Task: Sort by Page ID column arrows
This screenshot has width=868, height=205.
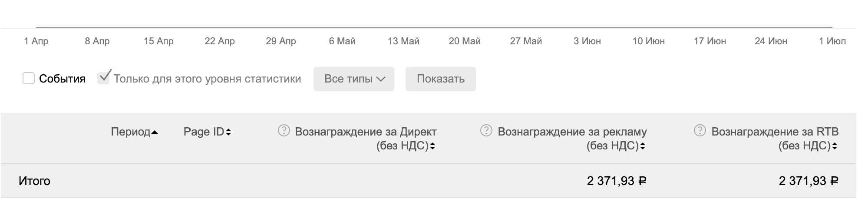Action: tap(228, 132)
